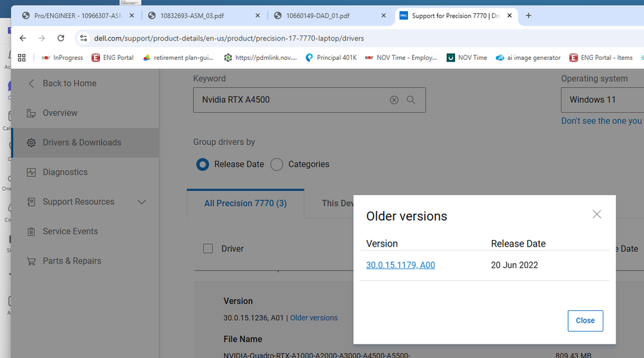This screenshot has height=358, width=644.
Task: Open Parts & Repairs in sidebar
Action: [72, 261]
